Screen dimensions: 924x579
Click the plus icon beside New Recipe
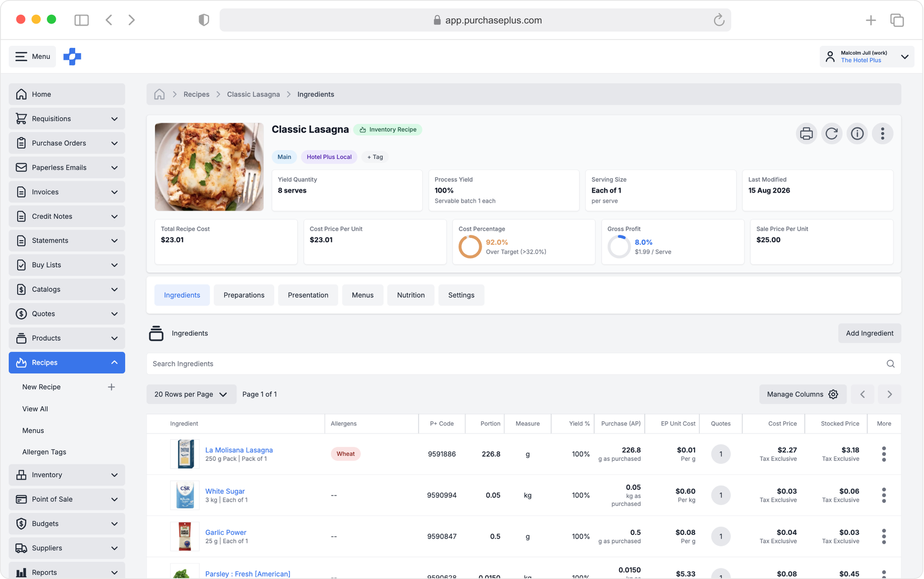(111, 387)
